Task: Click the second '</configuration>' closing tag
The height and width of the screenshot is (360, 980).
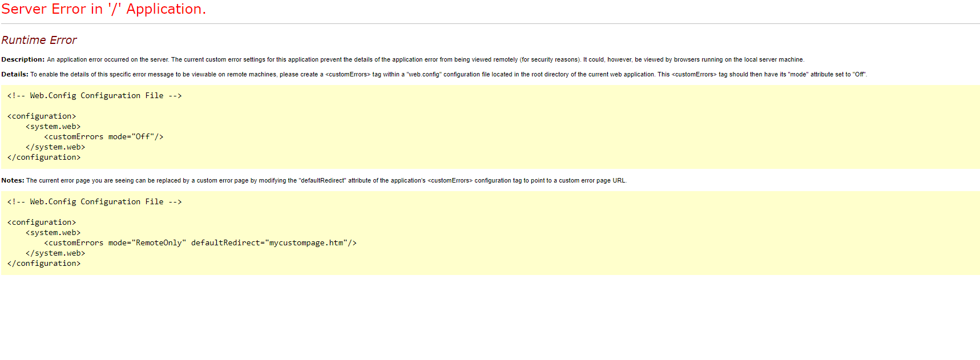Action: point(44,264)
